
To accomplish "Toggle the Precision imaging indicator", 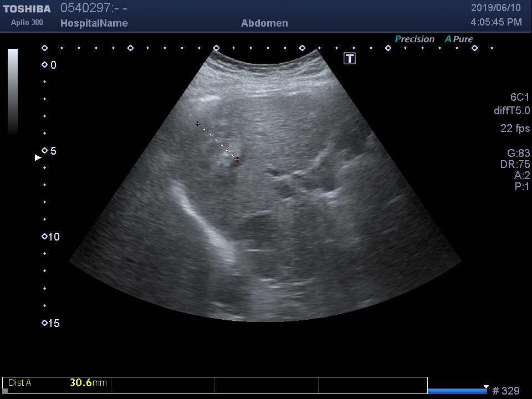I will 415,39.
